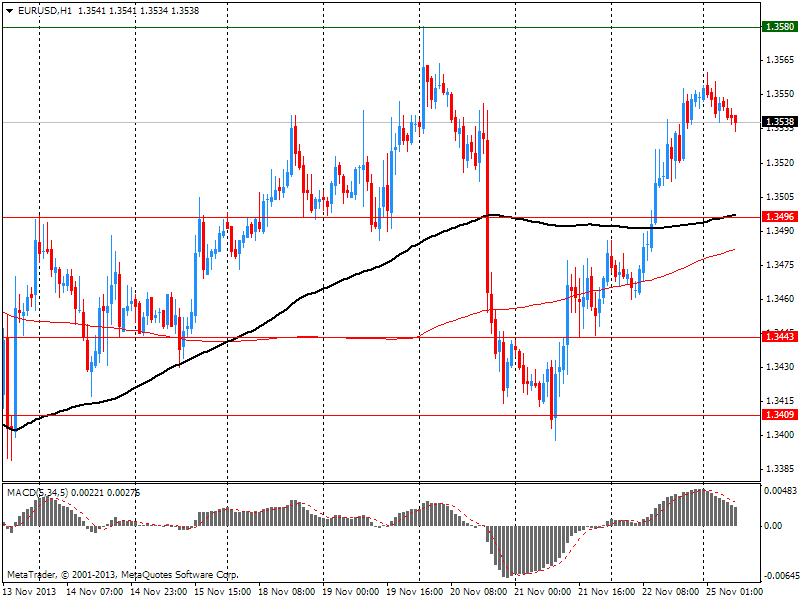Viewport: 800px width, 600px height.
Task: Click the red 1.3496 level tag
Action: [x=779, y=217]
